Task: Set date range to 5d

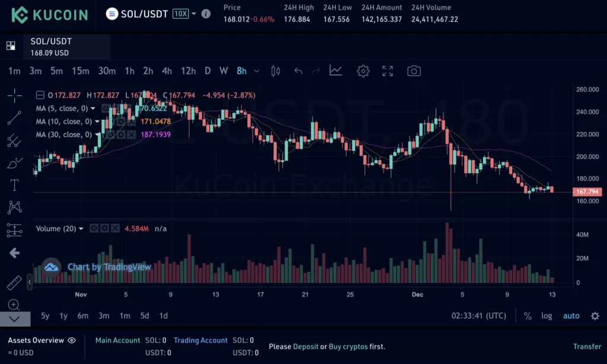Action: [145, 316]
